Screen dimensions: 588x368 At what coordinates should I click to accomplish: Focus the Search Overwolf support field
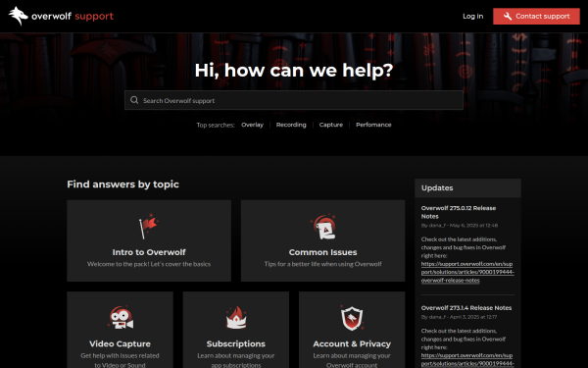294,100
